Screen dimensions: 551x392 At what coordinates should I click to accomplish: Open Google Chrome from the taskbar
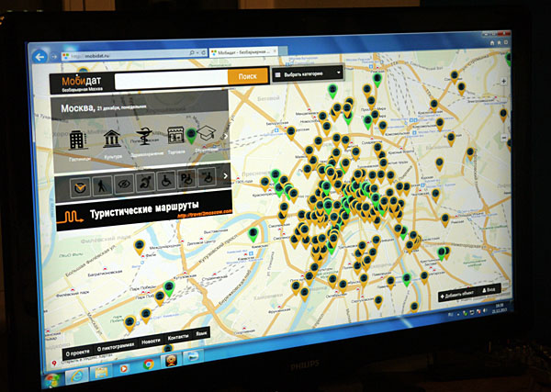click(149, 364)
